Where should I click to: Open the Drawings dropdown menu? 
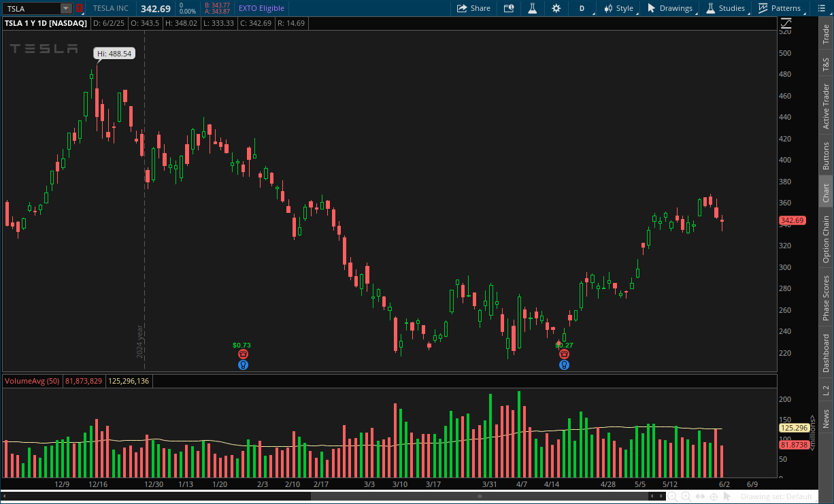point(670,8)
